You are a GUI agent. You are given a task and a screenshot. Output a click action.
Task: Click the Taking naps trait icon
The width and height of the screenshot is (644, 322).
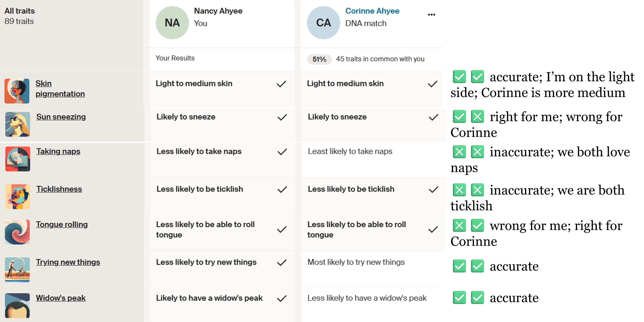click(x=18, y=159)
